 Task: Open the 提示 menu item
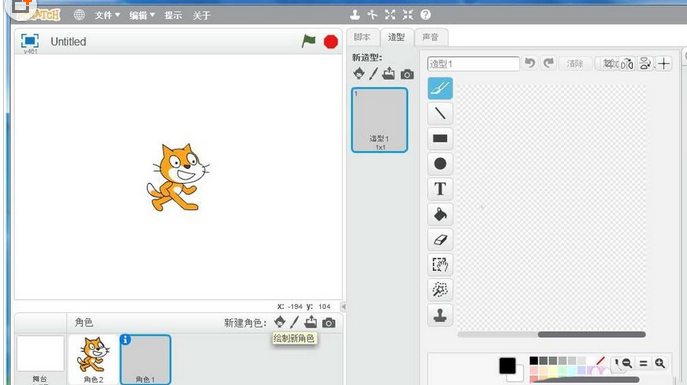173,15
